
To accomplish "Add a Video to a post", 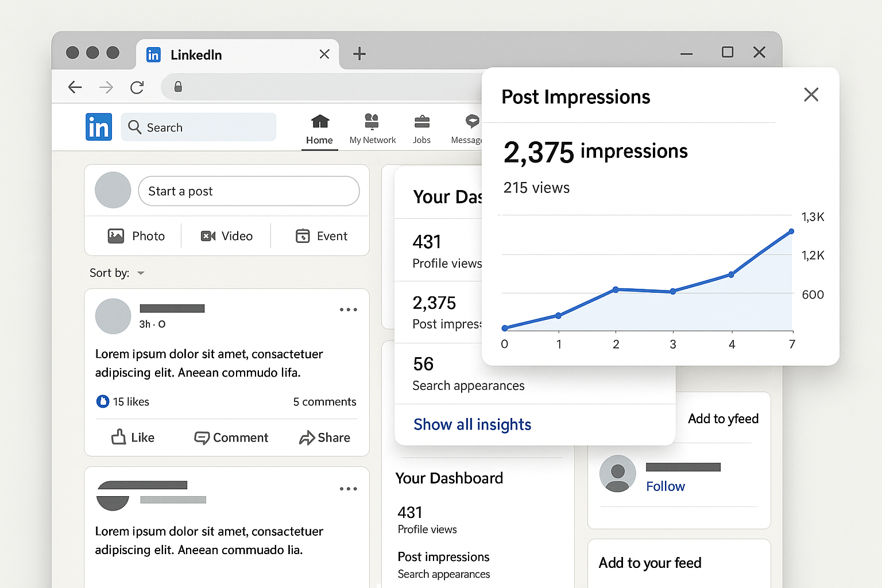I will click(x=226, y=236).
